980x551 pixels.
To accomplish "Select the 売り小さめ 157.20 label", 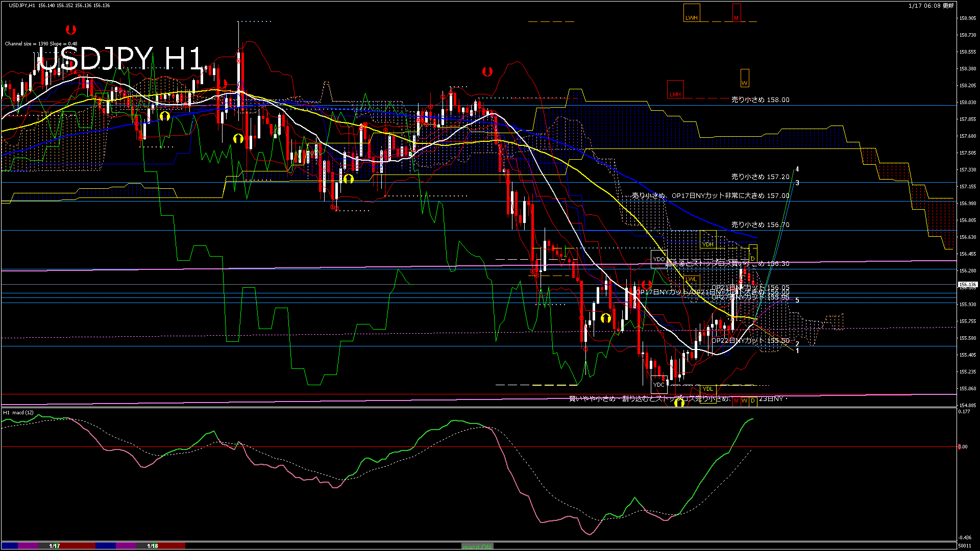I will 761,177.
